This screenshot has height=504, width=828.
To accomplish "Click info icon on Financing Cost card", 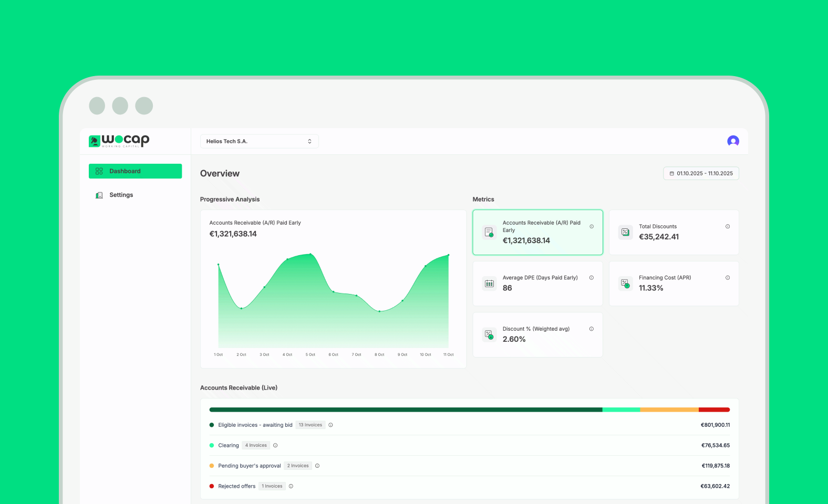I will point(728,278).
